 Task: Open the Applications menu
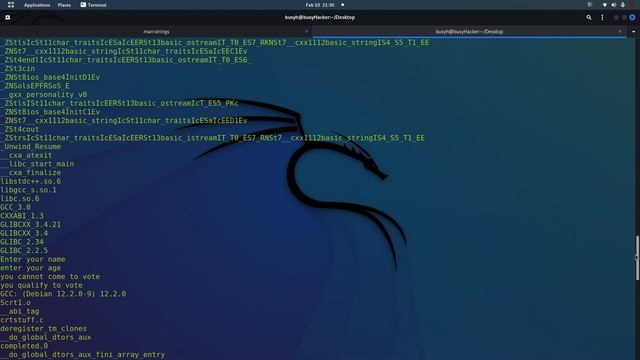(x=37, y=5)
